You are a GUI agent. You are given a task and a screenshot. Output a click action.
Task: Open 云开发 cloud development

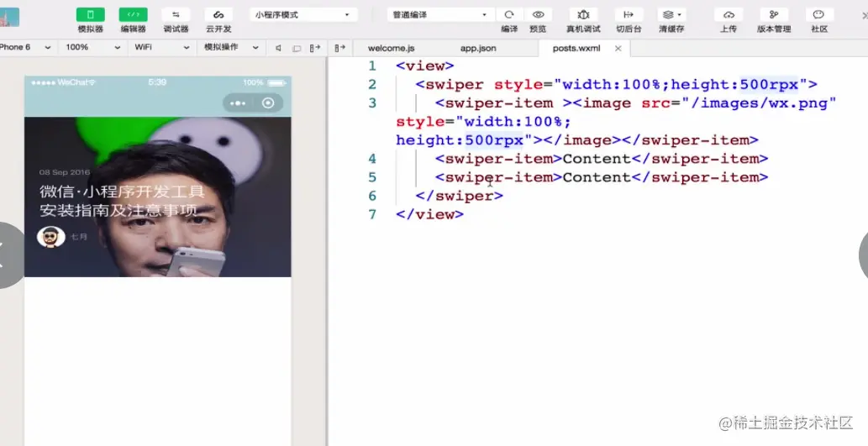point(218,15)
